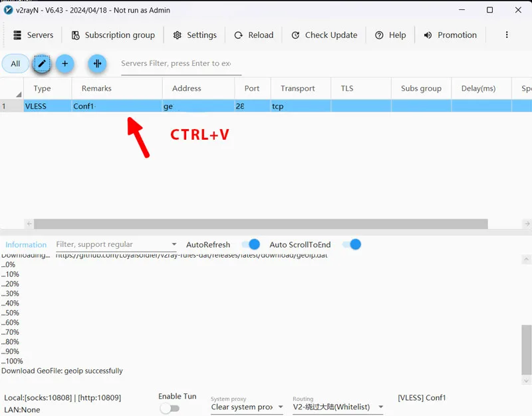
Task: Toggle the AutoRefresh switch
Action: (x=250, y=244)
